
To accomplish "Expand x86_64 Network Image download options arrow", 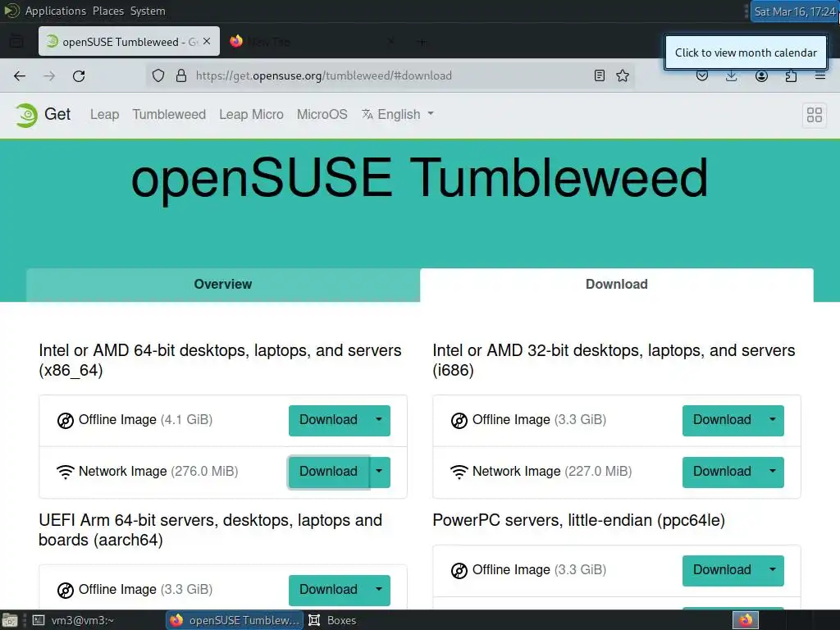I will coord(379,472).
